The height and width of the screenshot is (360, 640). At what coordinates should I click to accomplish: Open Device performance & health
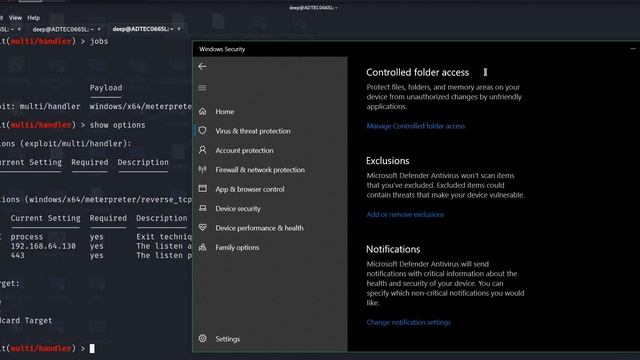pyautogui.click(x=260, y=228)
